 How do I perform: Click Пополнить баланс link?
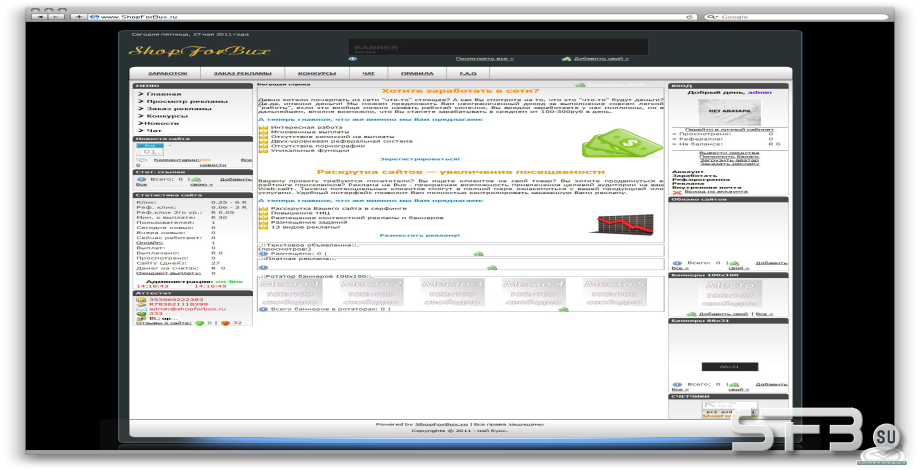point(729,157)
